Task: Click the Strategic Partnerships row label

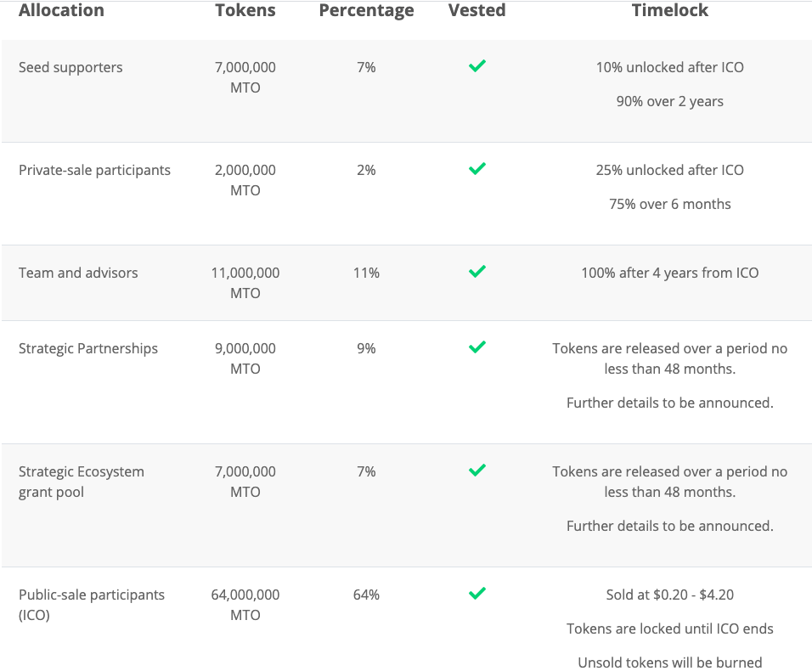Action: (x=88, y=348)
